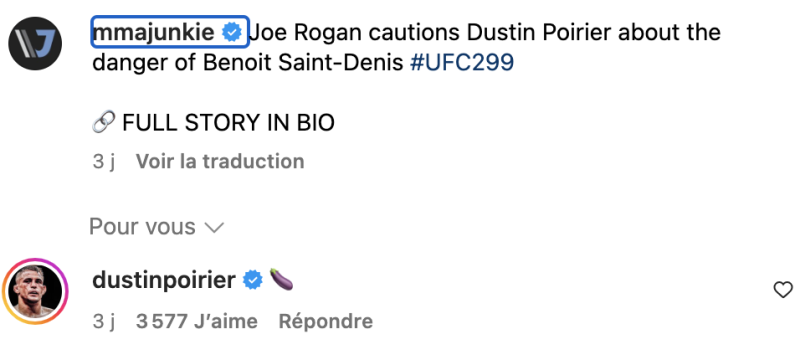Click the chevron arrow beside Pour vous
Viewport: 800px width, 360px height.
tap(214, 228)
